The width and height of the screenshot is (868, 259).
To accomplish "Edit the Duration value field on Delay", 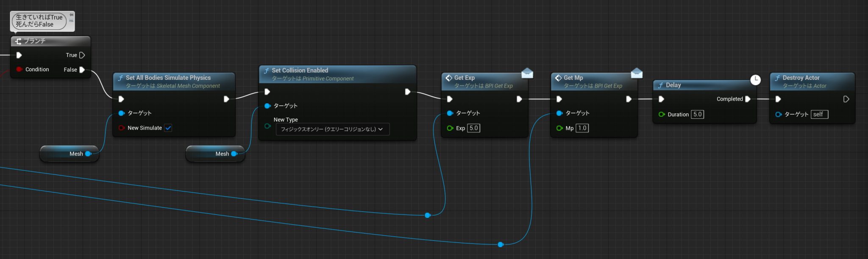I will click(x=697, y=114).
